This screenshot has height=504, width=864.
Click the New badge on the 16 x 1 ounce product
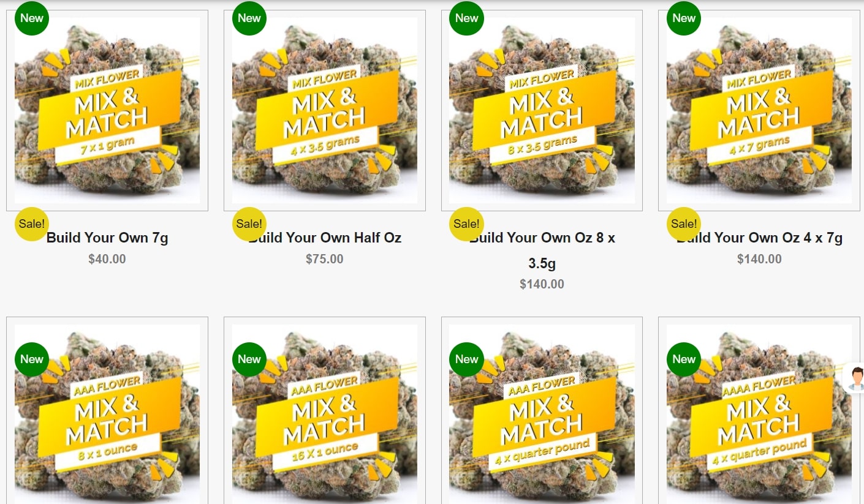(x=249, y=359)
